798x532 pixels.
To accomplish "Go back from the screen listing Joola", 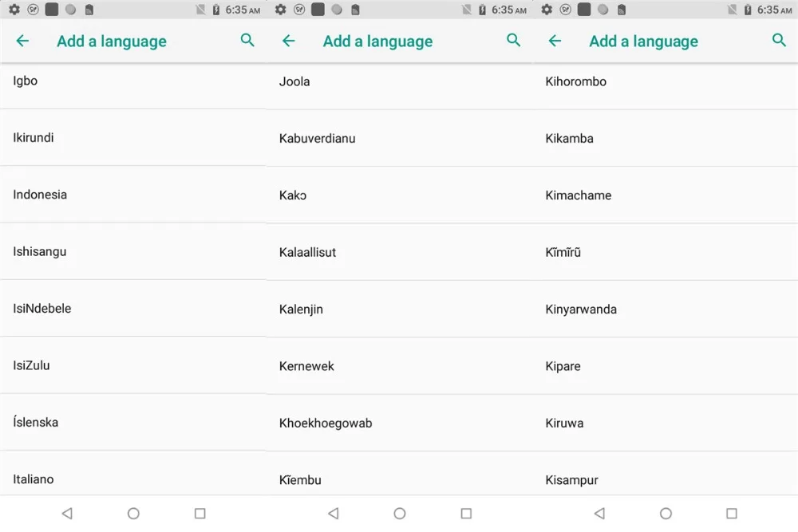I will point(289,41).
